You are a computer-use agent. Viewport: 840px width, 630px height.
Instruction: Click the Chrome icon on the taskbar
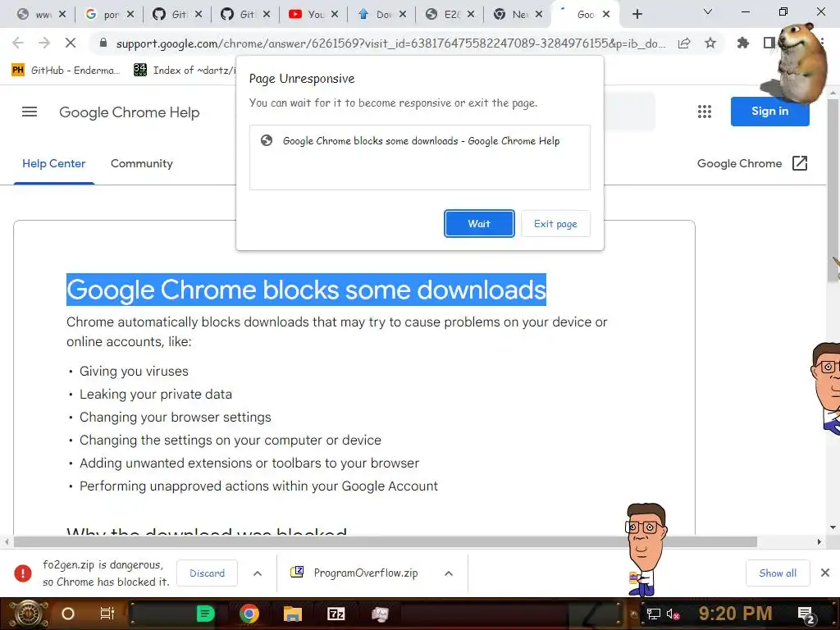coord(249,614)
